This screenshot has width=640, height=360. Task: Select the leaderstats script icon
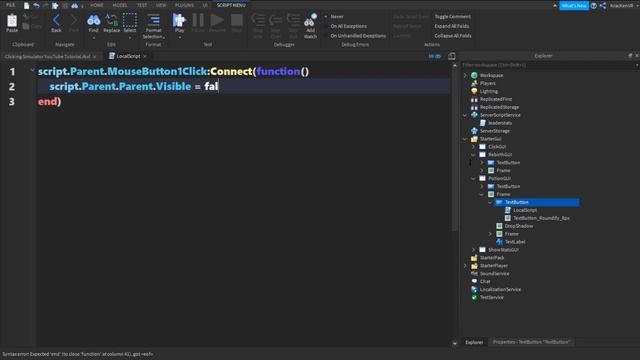tap(482, 123)
